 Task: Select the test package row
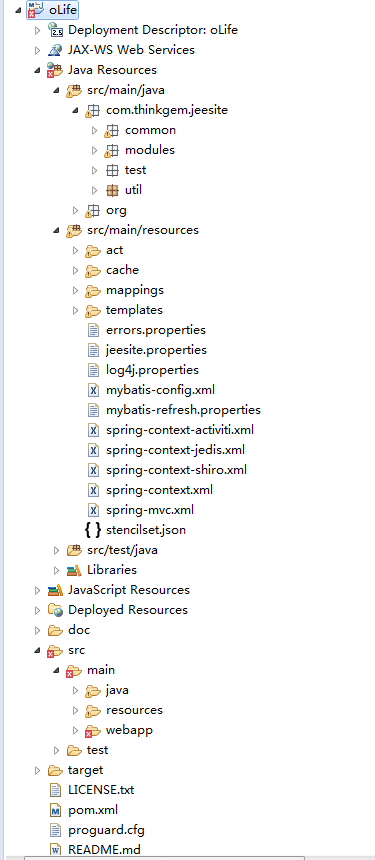tap(135, 170)
